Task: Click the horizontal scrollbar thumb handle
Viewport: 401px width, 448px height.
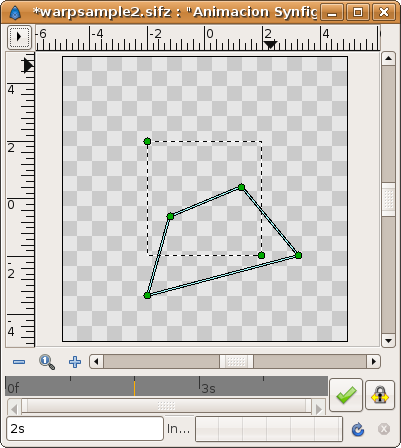Action: tap(236, 361)
